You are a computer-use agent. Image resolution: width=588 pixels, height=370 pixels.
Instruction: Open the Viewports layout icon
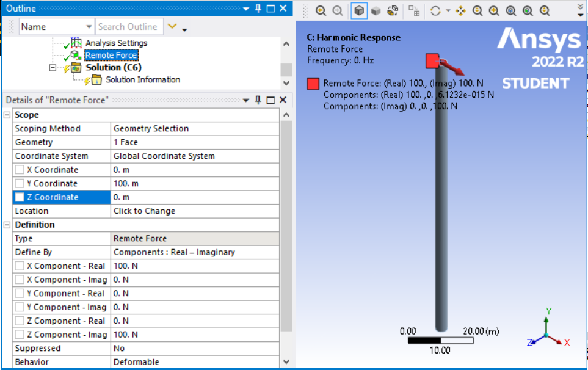tap(414, 11)
